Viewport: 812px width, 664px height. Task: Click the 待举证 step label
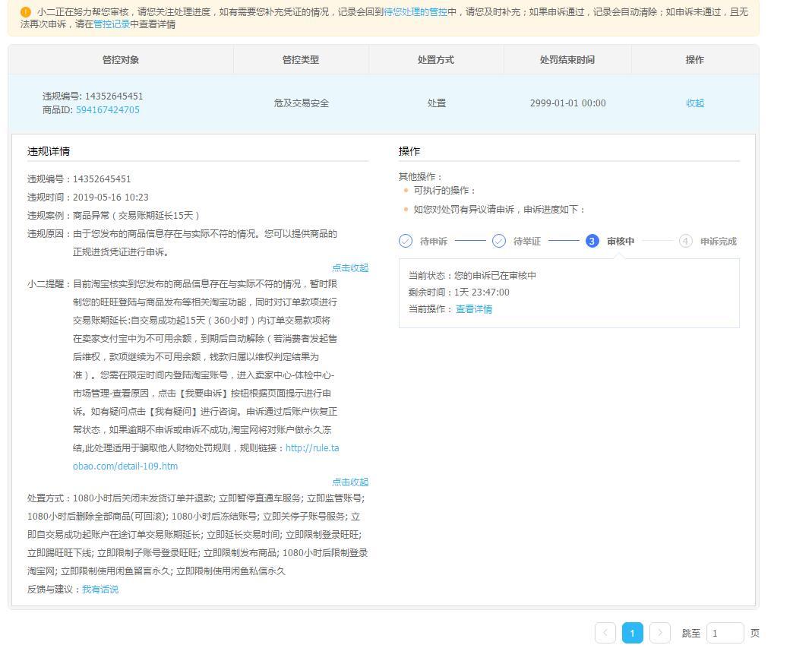point(526,242)
